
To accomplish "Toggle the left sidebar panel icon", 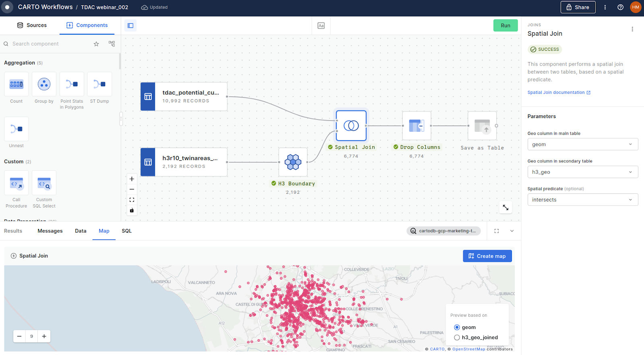I will click(130, 25).
